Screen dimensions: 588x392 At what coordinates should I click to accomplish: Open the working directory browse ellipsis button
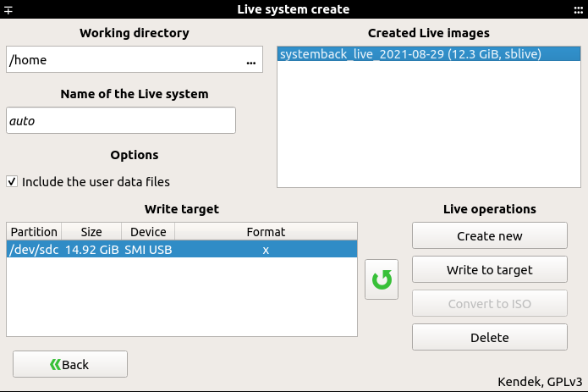pos(251,61)
